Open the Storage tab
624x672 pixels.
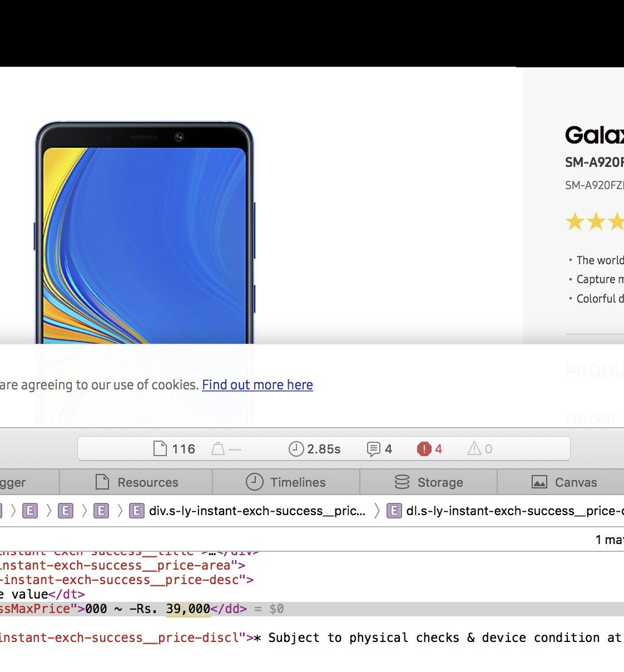tap(428, 482)
